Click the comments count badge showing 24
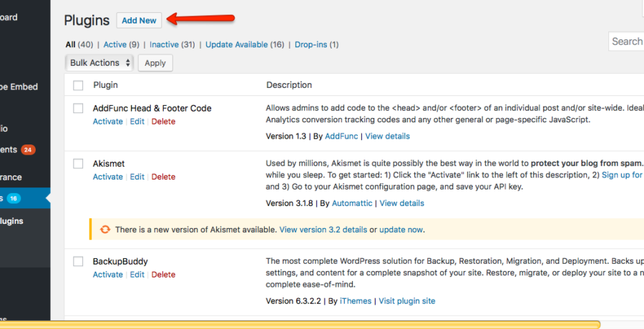The height and width of the screenshot is (329, 644). click(x=28, y=150)
